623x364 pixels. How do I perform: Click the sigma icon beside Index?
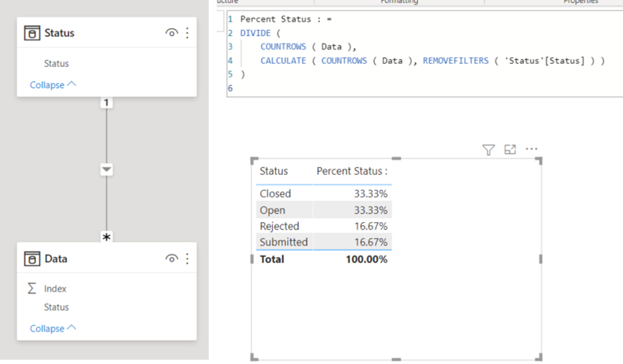click(x=32, y=288)
